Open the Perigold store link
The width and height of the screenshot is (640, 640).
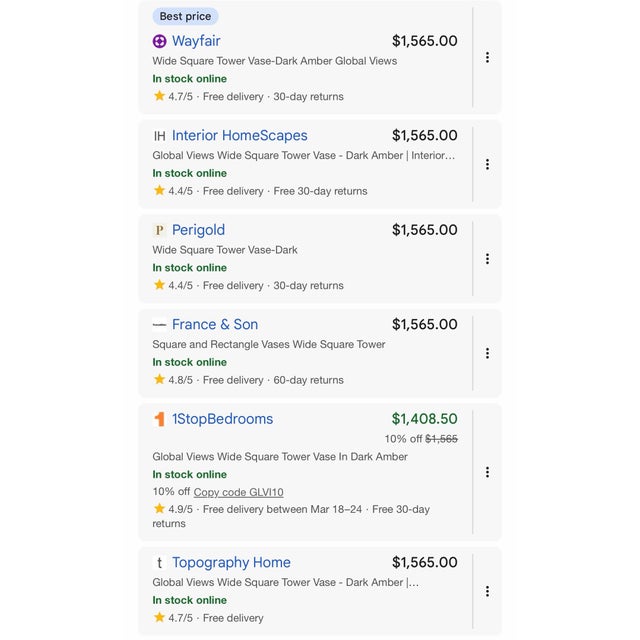[198, 230]
